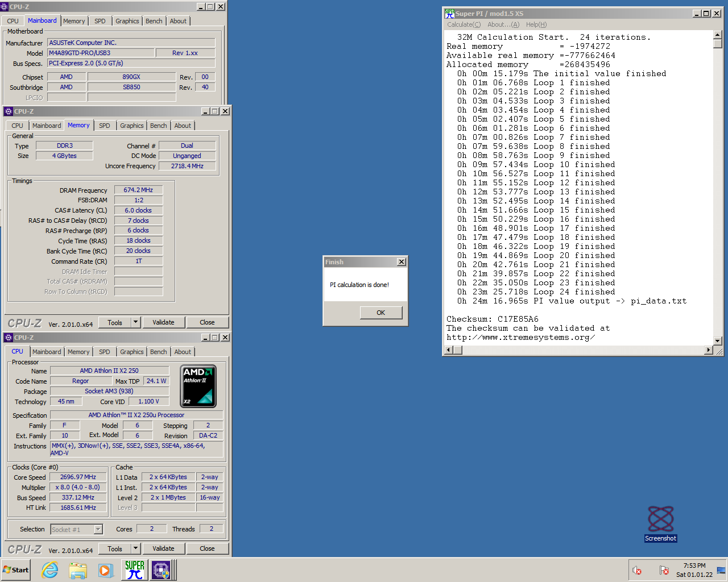This screenshot has width=728, height=582.
Task: Click the processor name AMD Athlon II X2 250
Action: [x=109, y=371]
